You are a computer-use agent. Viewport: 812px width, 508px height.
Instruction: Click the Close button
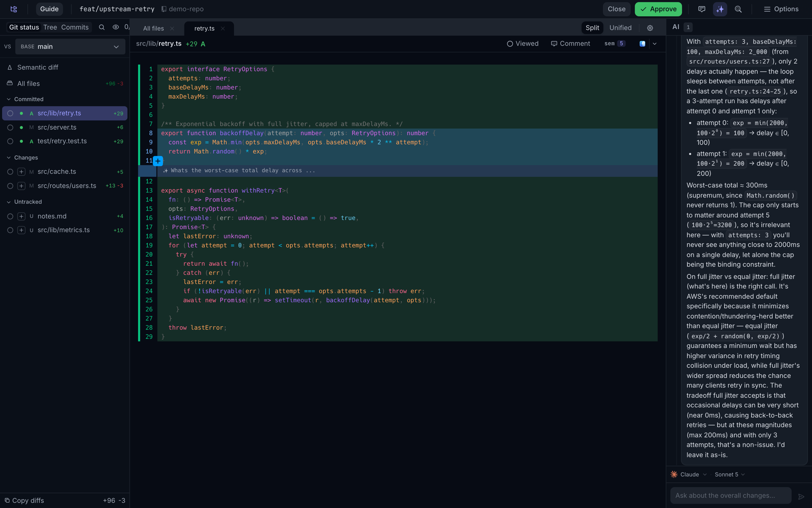pyautogui.click(x=616, y=9)
